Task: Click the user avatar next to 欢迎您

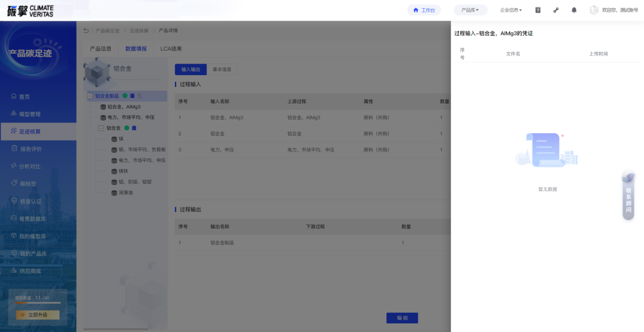Action: pos(594,10)
